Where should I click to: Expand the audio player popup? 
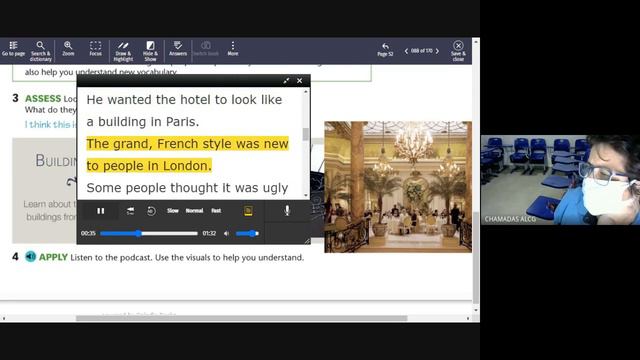coord(286,81)
